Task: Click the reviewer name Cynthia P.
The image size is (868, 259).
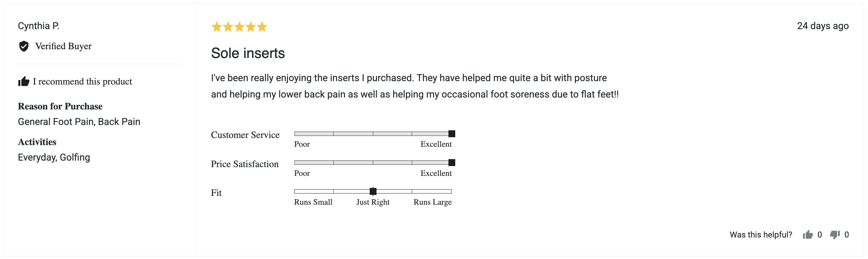Action: 39,26
